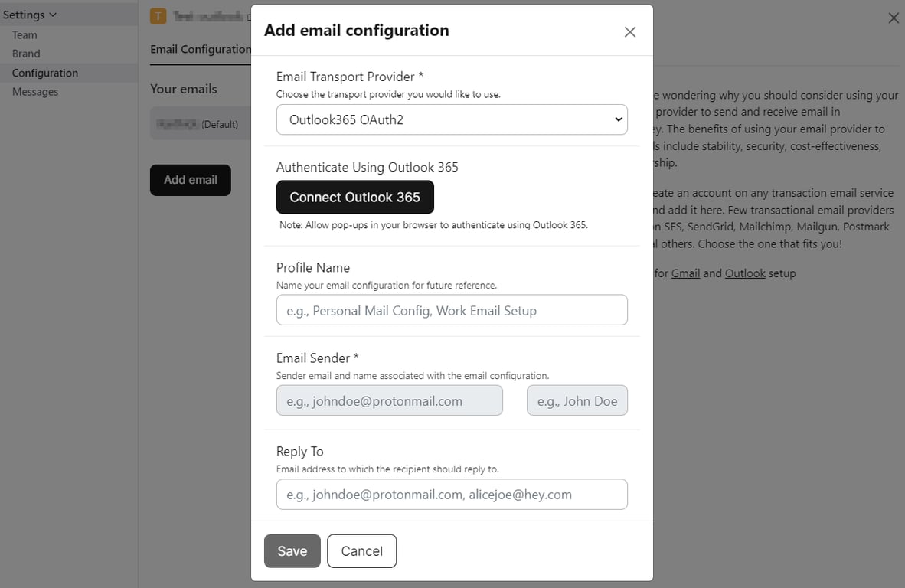Close the settings panel with top-right X
Screen dimensions: 905x588
click(x=893, y=18)
